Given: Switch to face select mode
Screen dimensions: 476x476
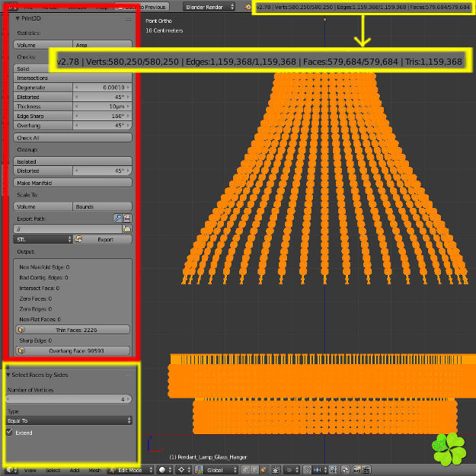Looking at the screenshot, I should pos(264,470).
